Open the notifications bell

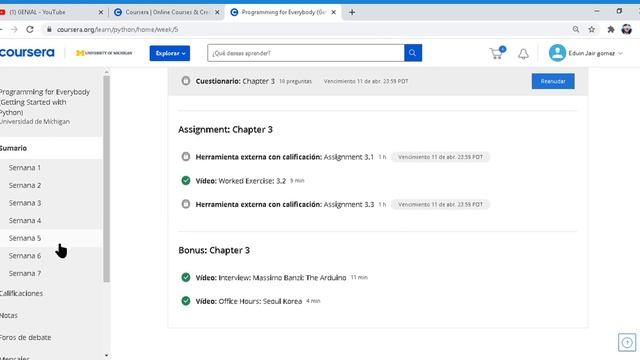pyautogui.click(x=523, y=53)
